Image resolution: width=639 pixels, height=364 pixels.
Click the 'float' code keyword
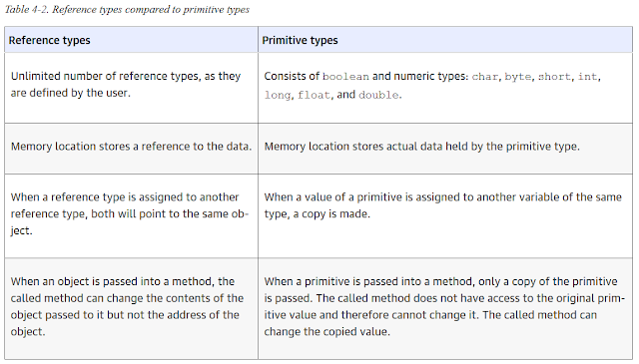pos(314,95)
